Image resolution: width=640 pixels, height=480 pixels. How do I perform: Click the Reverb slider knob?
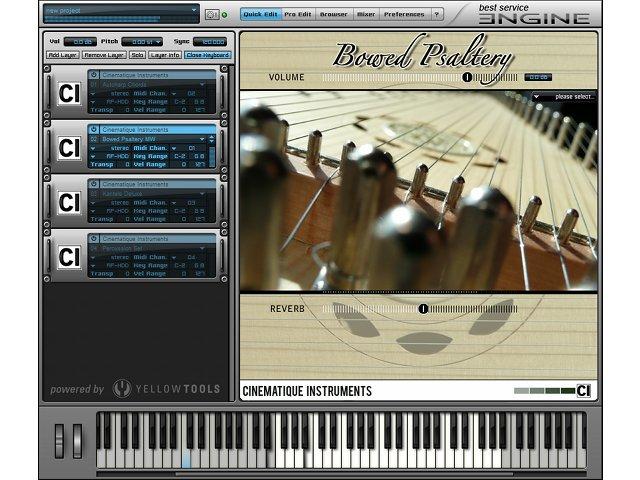coord(423,309)
